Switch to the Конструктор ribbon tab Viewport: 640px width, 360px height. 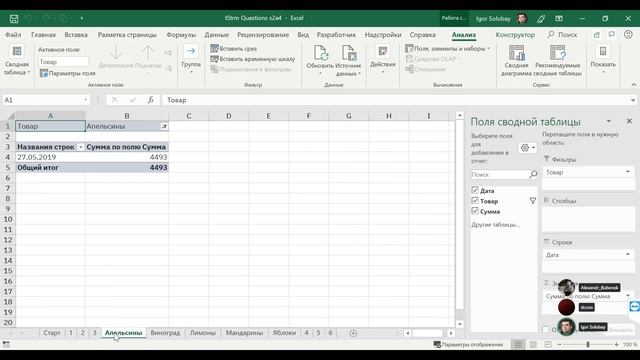pos(515,35)
